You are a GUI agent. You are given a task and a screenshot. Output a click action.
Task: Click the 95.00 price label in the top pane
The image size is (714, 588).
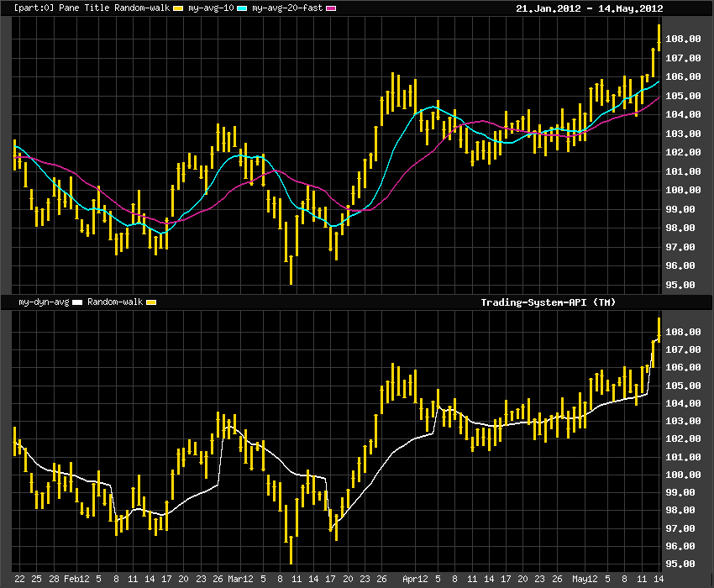680,285
